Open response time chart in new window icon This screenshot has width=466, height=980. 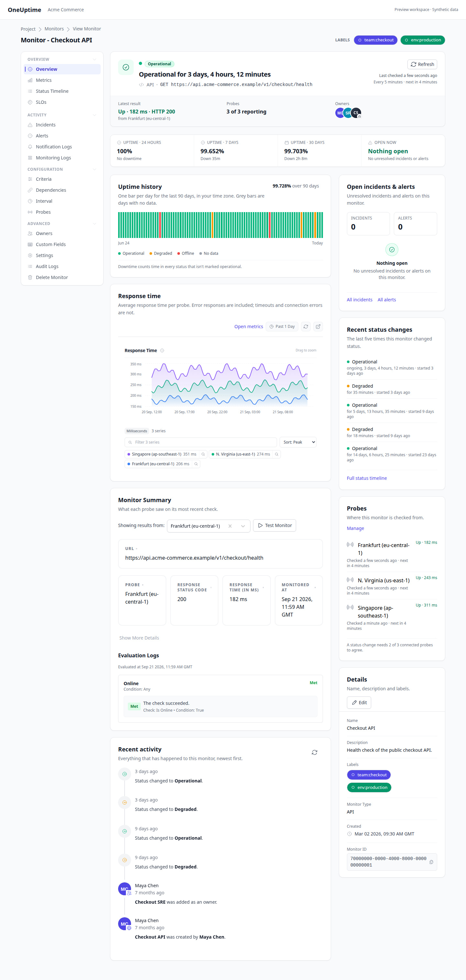coord(318,327)
